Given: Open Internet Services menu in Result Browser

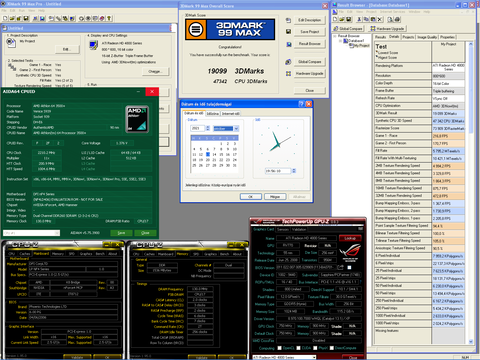Looking at the screenshot, I should coord(392,12).
